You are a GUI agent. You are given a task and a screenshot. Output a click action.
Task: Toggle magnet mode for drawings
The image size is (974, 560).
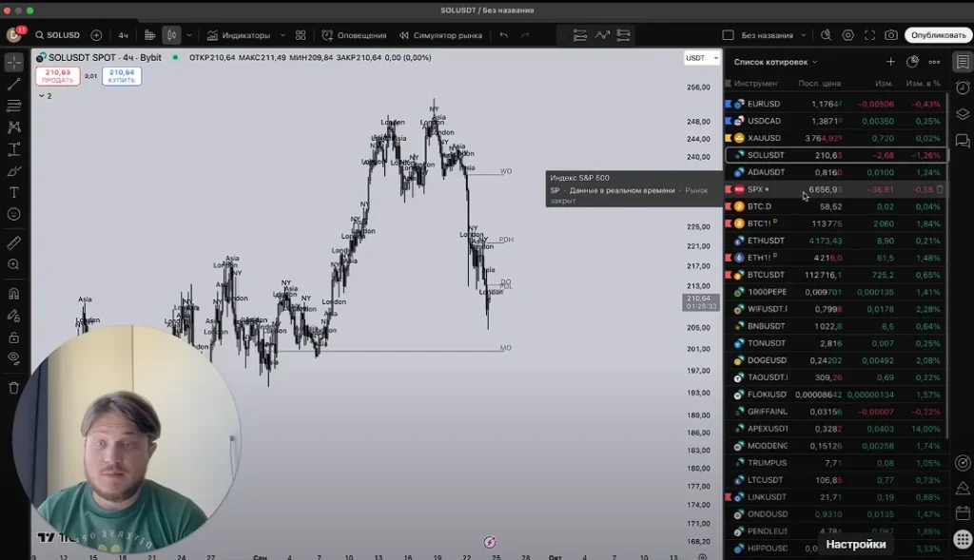coord(13,294)
